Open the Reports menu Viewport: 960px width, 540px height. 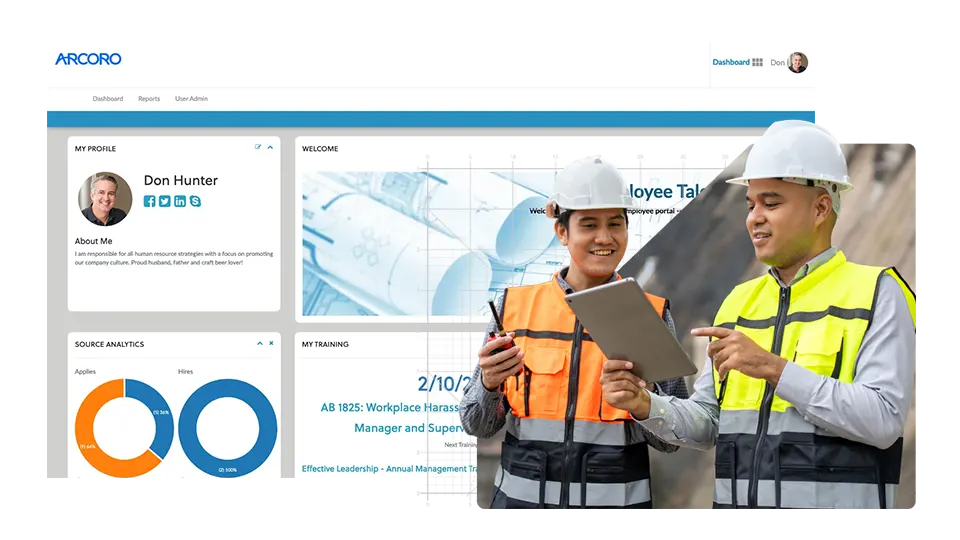149,99
